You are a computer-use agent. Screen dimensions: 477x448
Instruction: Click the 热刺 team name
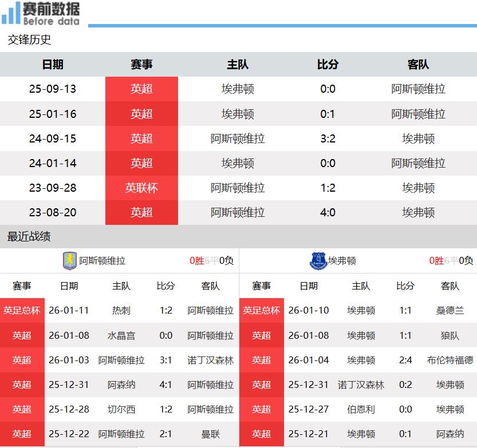pyautogui.click(x=121, y=311)
